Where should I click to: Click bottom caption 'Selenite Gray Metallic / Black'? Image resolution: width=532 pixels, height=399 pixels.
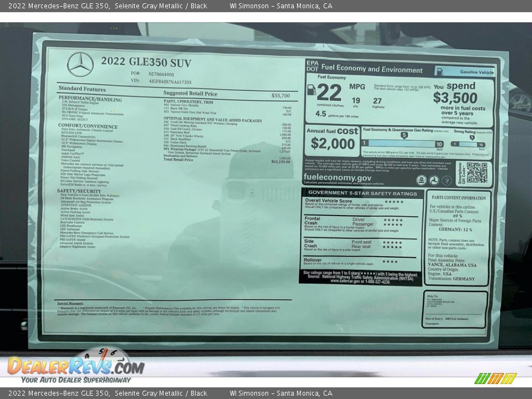(161, 393)
